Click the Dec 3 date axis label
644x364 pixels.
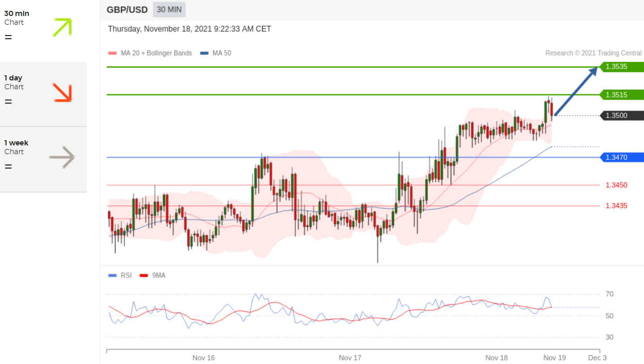[598, 357]
